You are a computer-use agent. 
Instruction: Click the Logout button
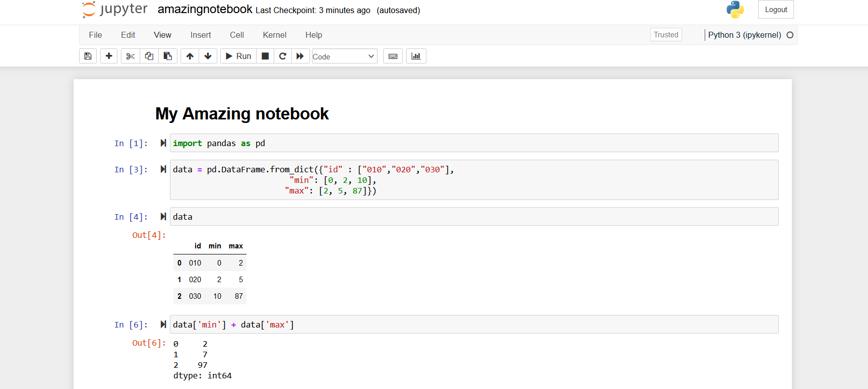(776, 10)
